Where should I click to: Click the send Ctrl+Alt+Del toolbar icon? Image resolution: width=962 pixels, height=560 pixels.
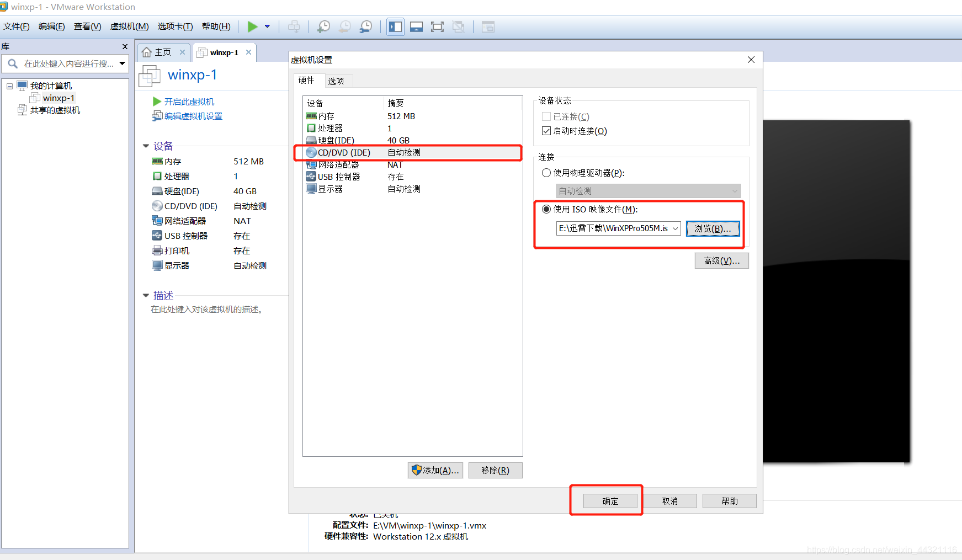coord(294,26)
